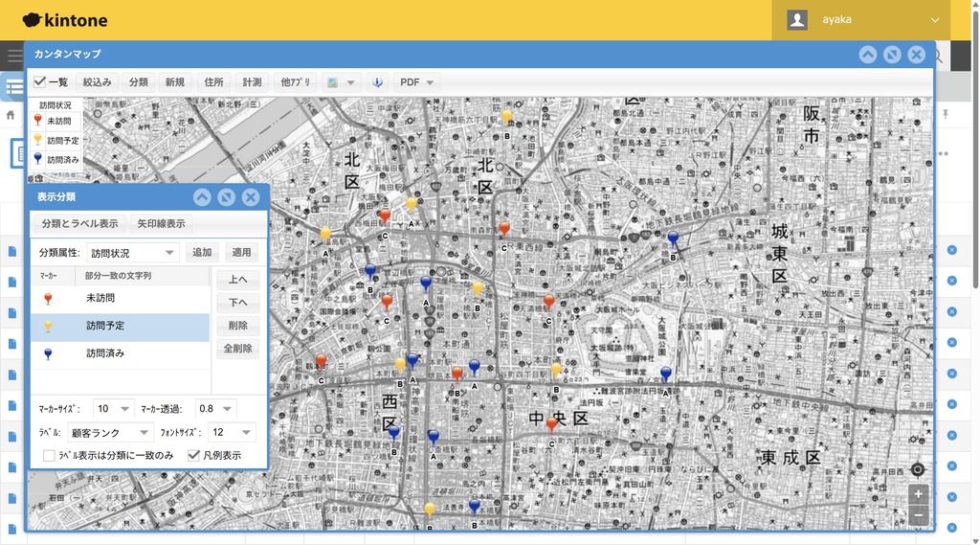Click the 訪問済み entry in map legend
980x545 pixels.
[x=55, y=160]
